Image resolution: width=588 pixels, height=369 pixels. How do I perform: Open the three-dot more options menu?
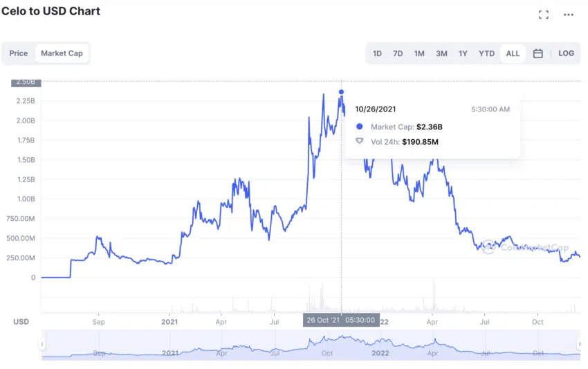[569, 15]
